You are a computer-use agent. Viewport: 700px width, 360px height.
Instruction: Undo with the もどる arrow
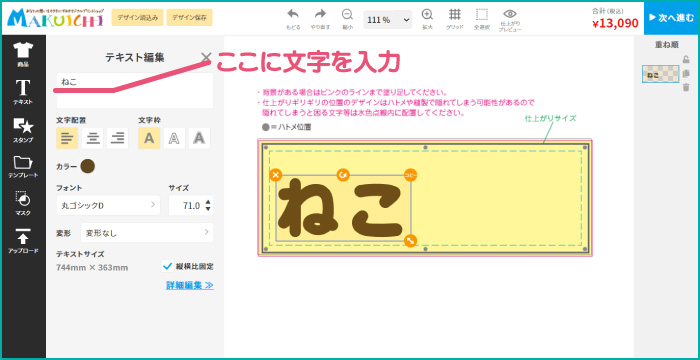(293, 19)
